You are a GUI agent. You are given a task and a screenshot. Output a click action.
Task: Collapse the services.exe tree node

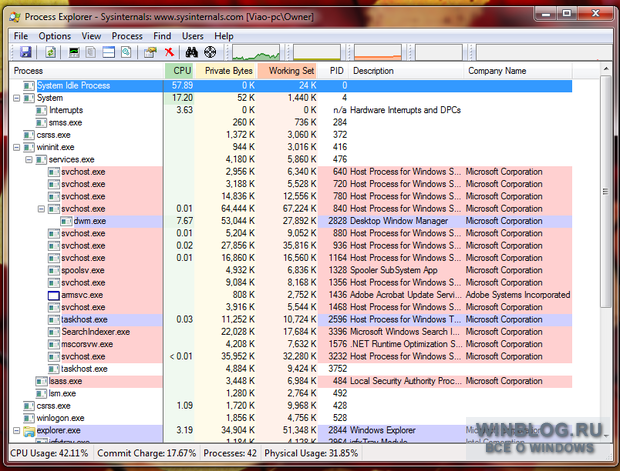tap(28, 160)
